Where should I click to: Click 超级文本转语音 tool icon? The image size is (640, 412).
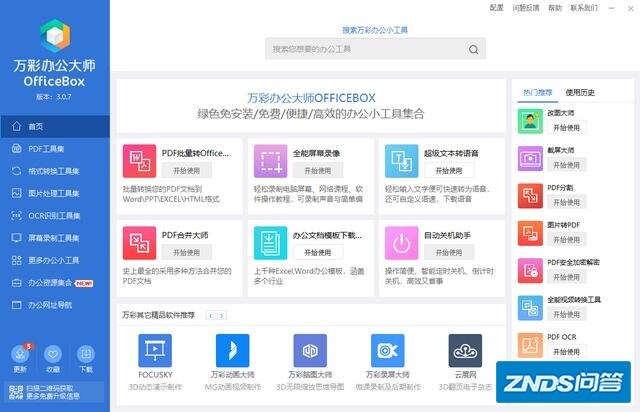point(402,161)
